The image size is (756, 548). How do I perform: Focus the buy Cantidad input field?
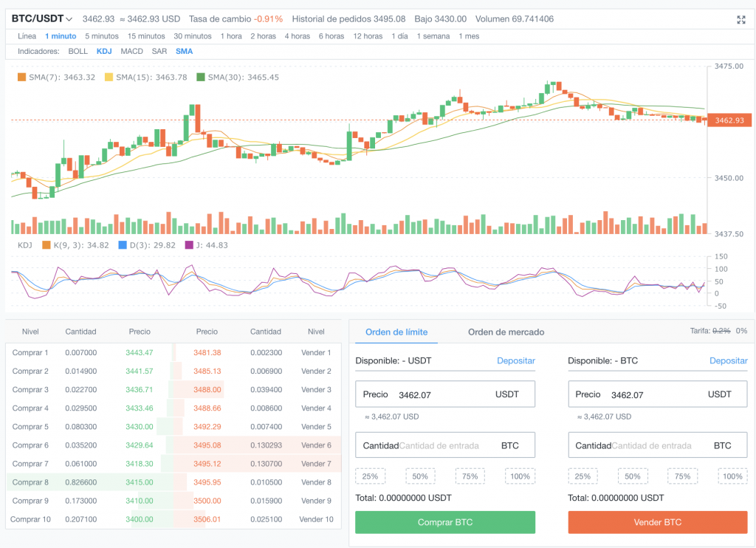(445, 445)
